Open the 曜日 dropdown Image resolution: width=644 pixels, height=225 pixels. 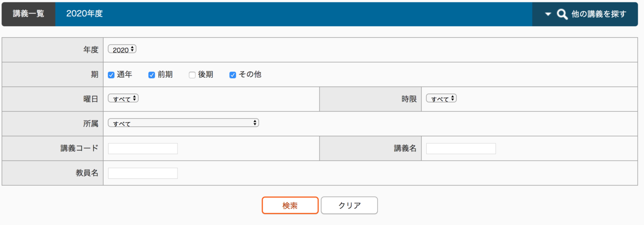[123, 99]
